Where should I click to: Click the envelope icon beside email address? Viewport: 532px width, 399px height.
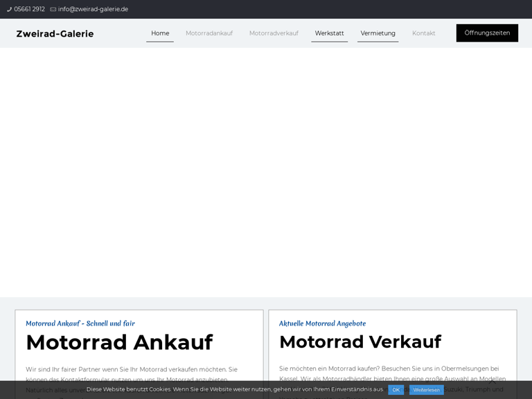click(x=53, y=10)
